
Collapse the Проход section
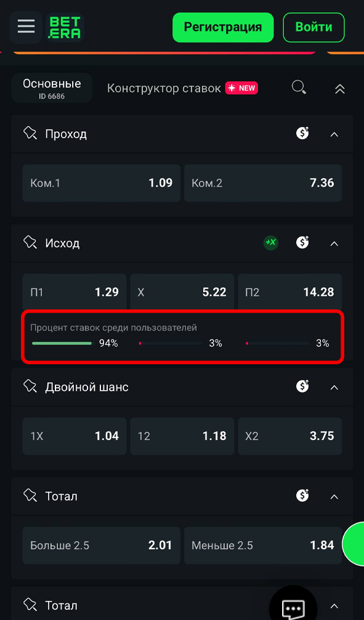334,134
